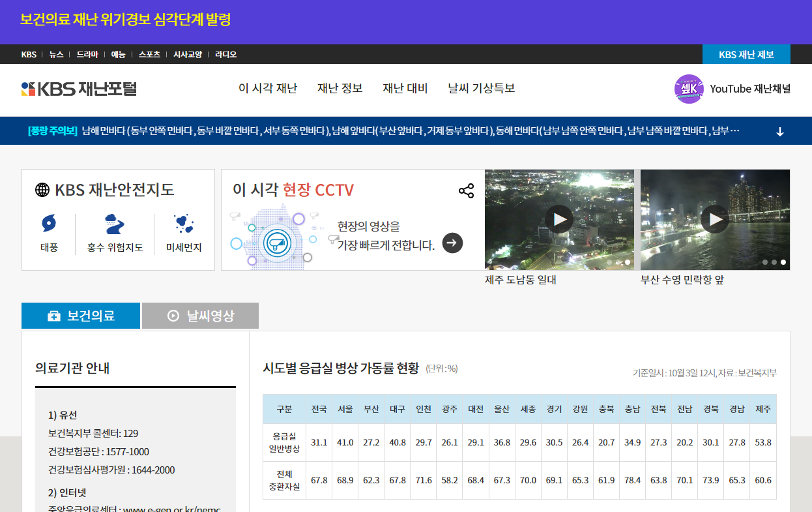The image size is (812, 512).
Task: Click the 41.0 value in 서울 column
Action: pos(345,442)
